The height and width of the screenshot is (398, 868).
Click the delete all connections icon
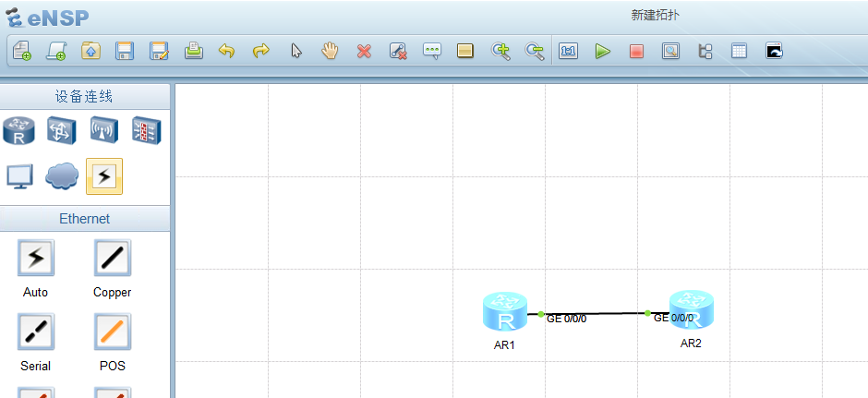click(x=398, y=51)
